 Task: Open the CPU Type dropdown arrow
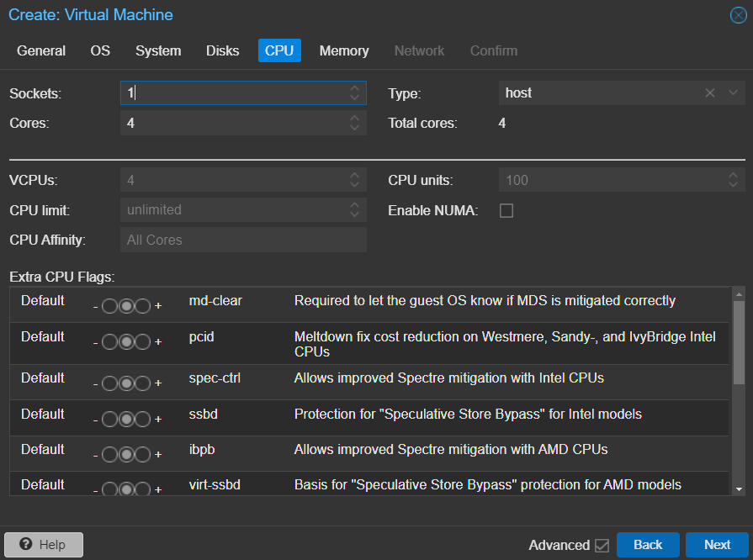(733, 92)
